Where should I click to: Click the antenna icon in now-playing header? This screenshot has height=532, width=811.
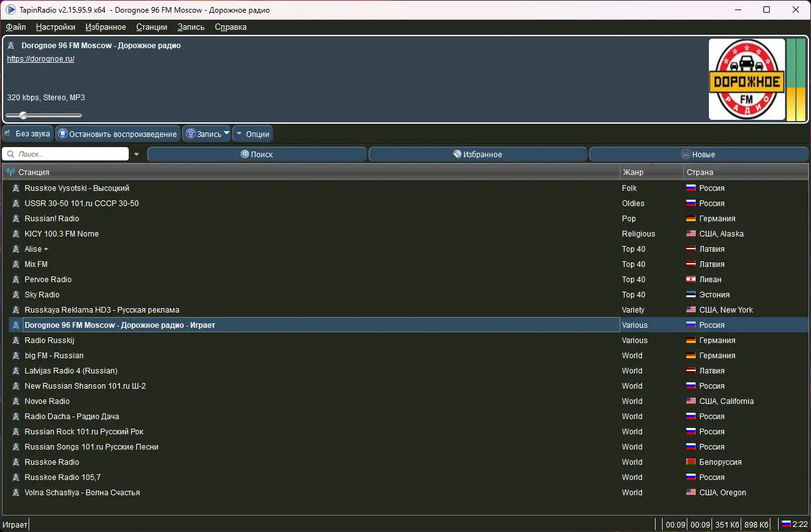pos(11,46)
